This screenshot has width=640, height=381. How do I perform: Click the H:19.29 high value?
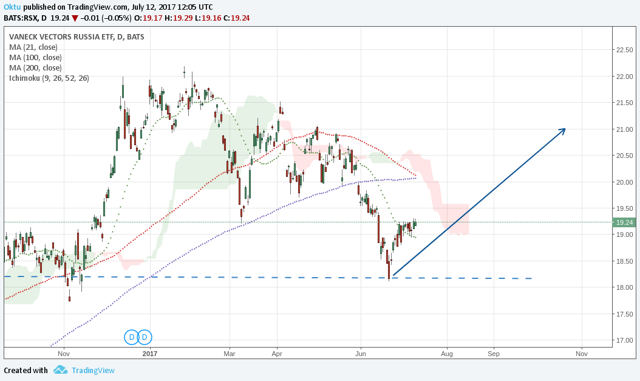tap(178, 18)
